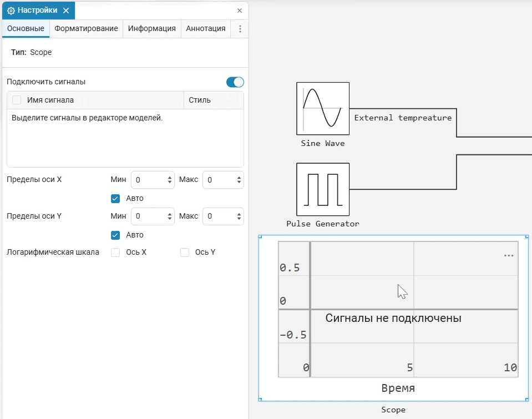
Task: Switch to the Основные tab
Action: 26,28
